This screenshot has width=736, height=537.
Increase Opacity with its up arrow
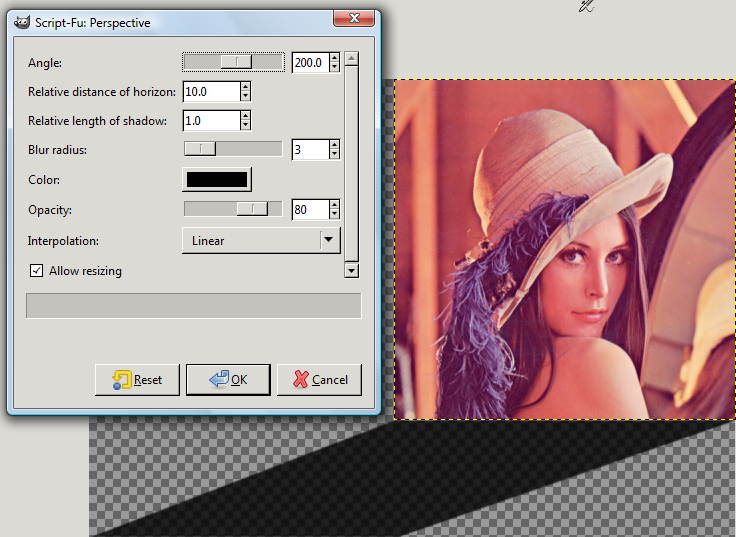[x=334, y=205]
